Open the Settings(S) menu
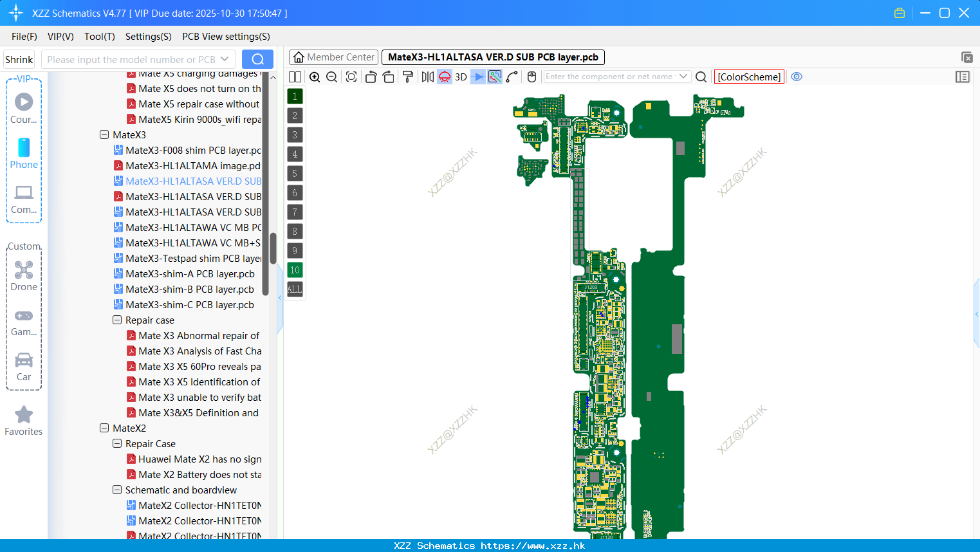 click(x=149, y=37)
